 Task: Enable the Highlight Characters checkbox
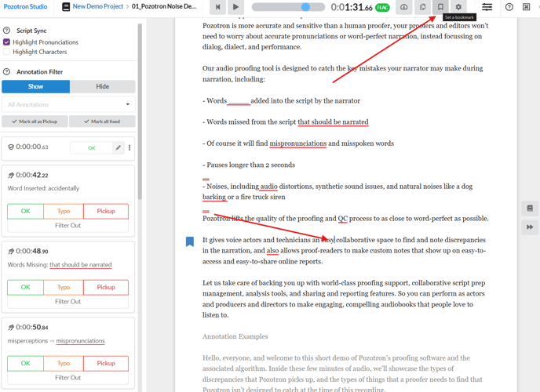tap(6, 52)
